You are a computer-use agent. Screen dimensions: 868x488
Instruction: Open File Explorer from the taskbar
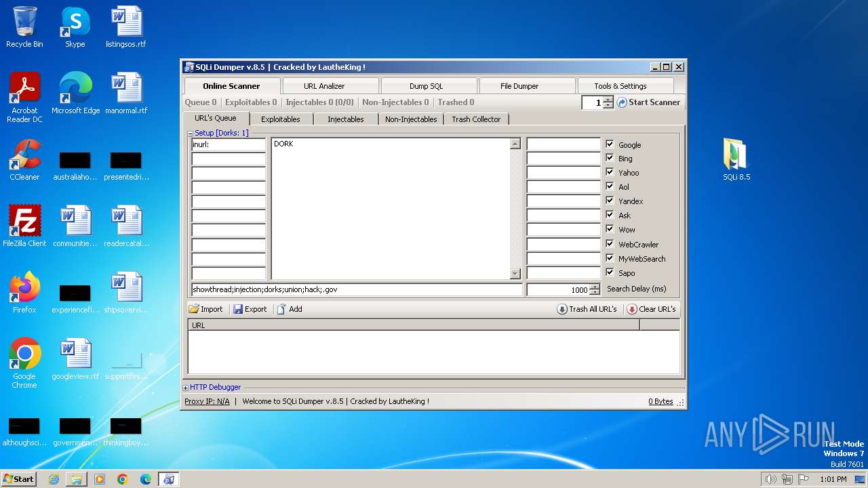77,479
